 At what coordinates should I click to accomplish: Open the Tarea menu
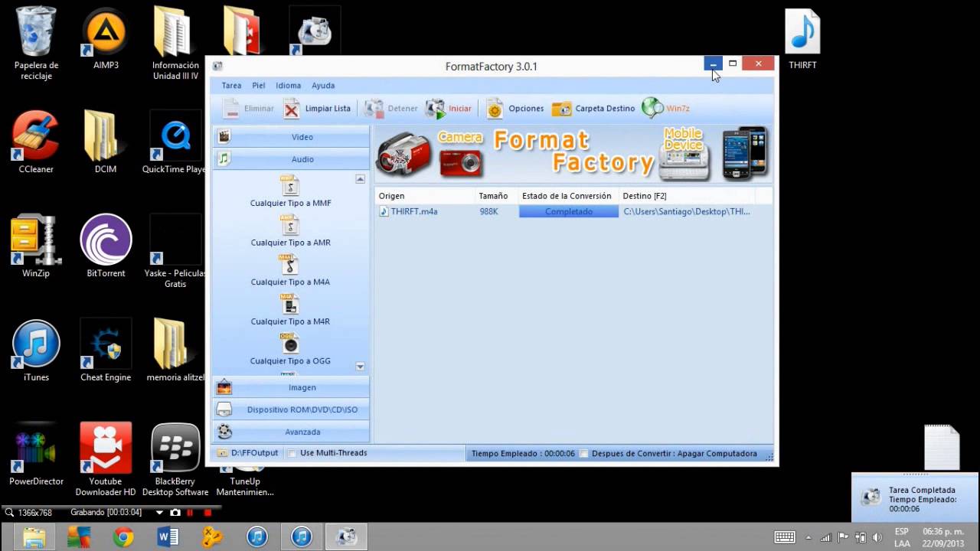click(x=231, y=86)
